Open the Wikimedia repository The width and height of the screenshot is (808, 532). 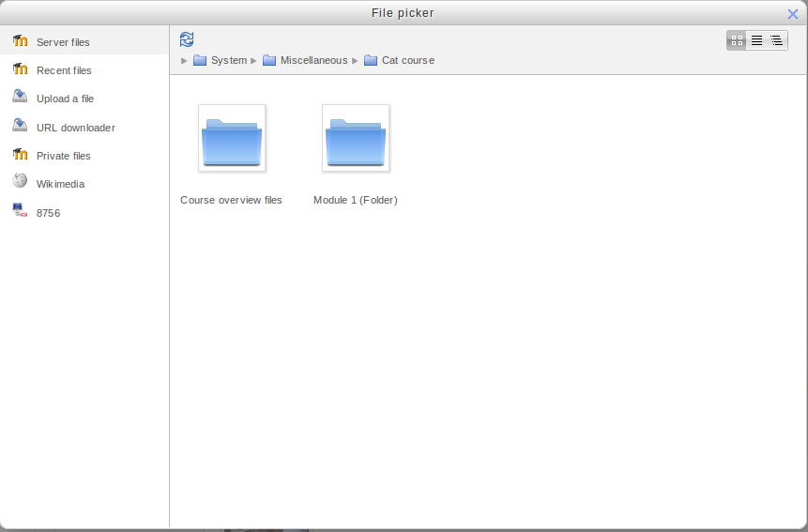pos(84,184)
